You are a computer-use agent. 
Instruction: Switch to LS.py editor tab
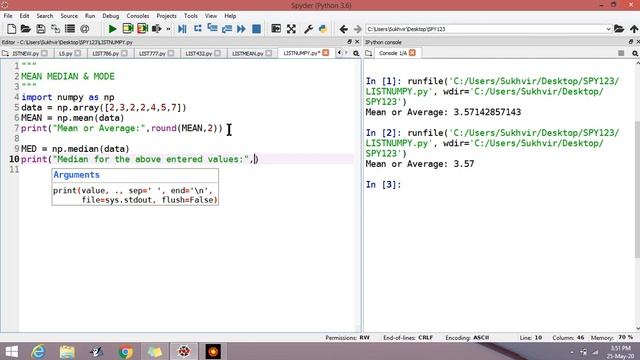coord(65,53)
